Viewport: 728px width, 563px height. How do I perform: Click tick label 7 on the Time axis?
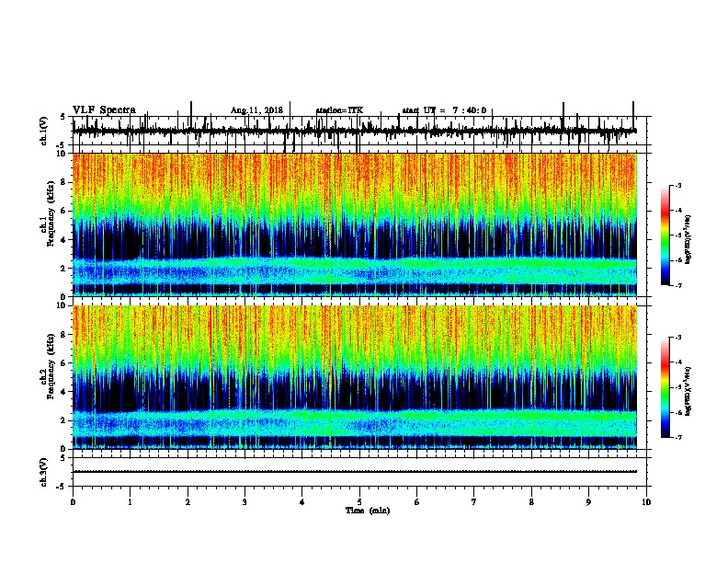pyautogui.click(x=474, y=502)
